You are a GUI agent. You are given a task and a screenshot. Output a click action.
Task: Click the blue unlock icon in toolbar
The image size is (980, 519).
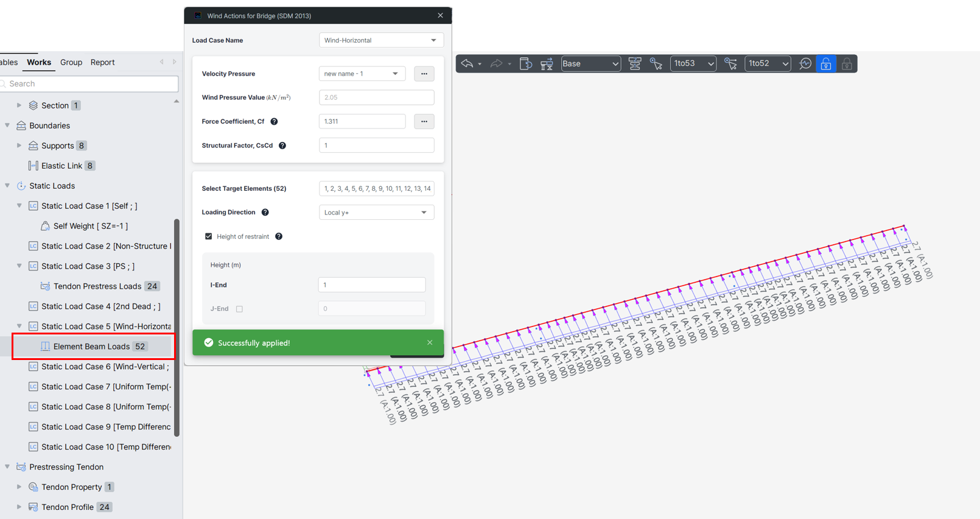826,63
